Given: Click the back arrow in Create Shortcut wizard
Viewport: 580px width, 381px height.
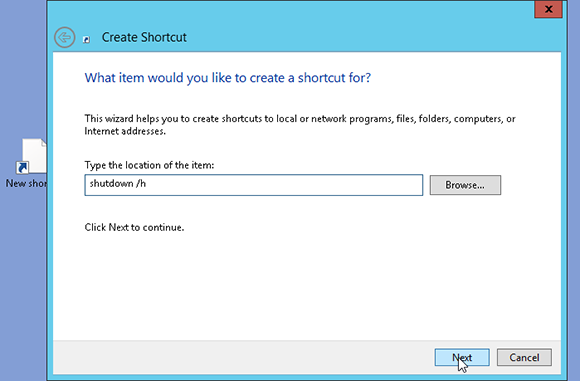Looking at the screenshot, I should [65, 37].
